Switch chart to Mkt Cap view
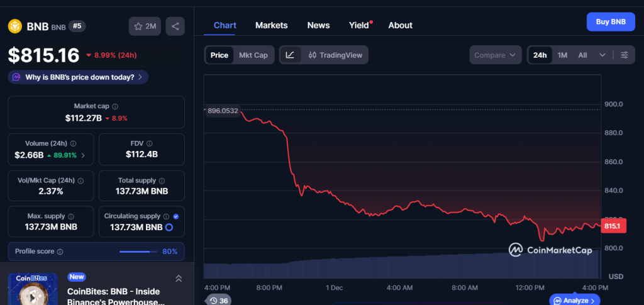This screenshot has width=644, height=305. [253, 55]
